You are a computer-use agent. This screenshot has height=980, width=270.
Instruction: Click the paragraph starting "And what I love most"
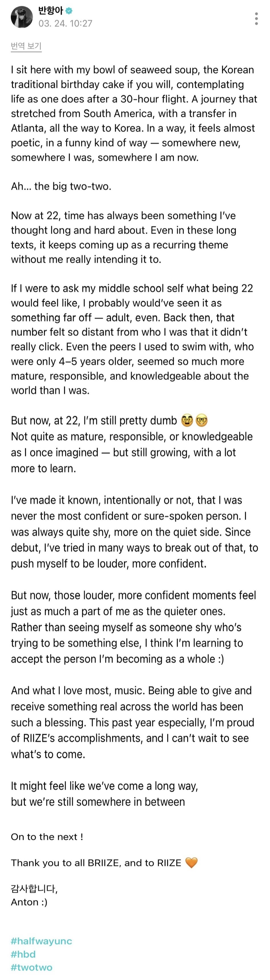[132, 722]
